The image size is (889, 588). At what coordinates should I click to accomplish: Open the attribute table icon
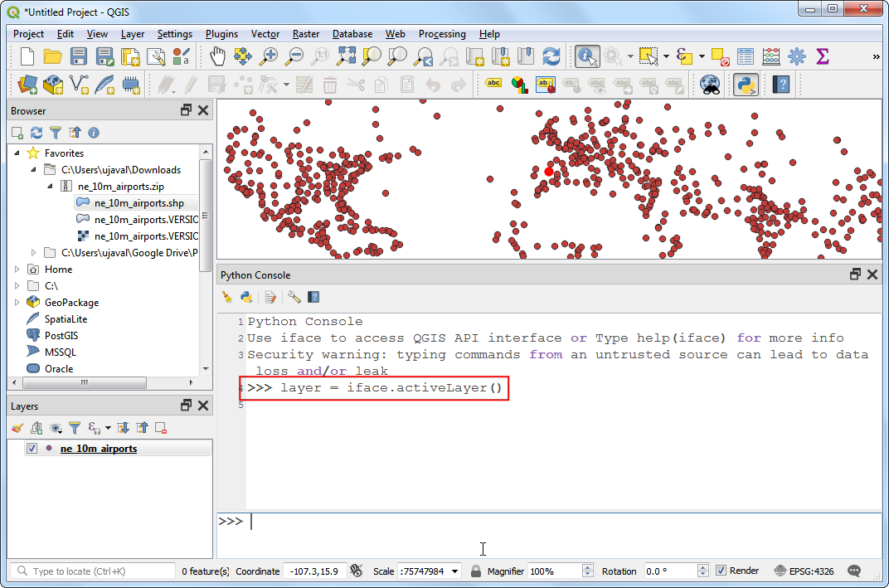[746, 56]
